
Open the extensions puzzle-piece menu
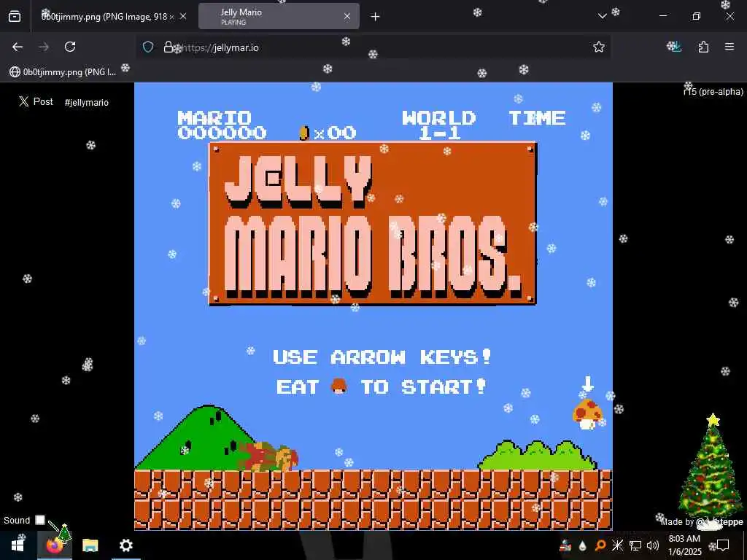703,47
